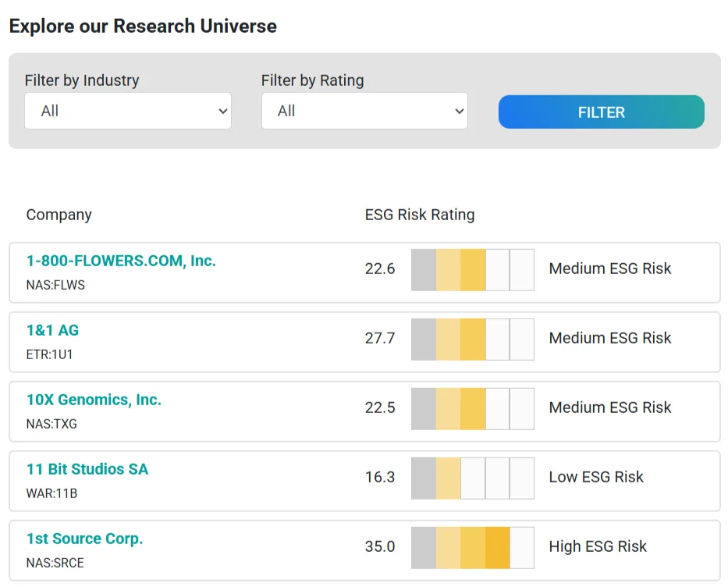Click the WAR:11B ticker text
The height and width of the screenshot is (587, 728).
51,493
